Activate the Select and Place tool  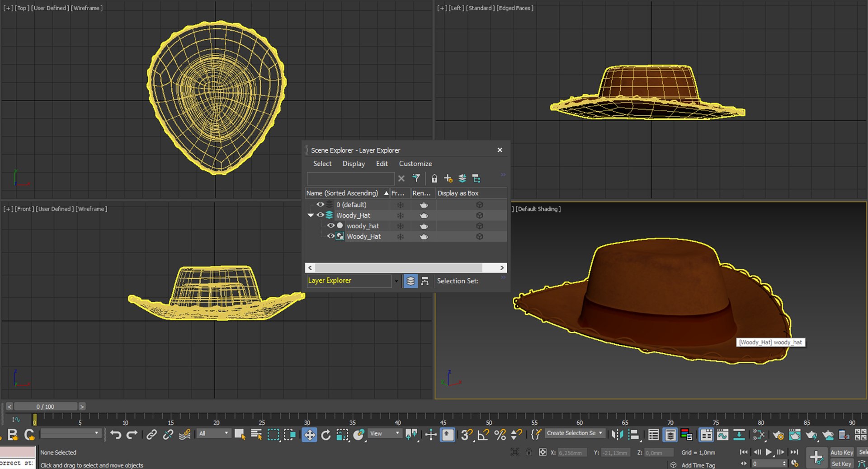359,435
